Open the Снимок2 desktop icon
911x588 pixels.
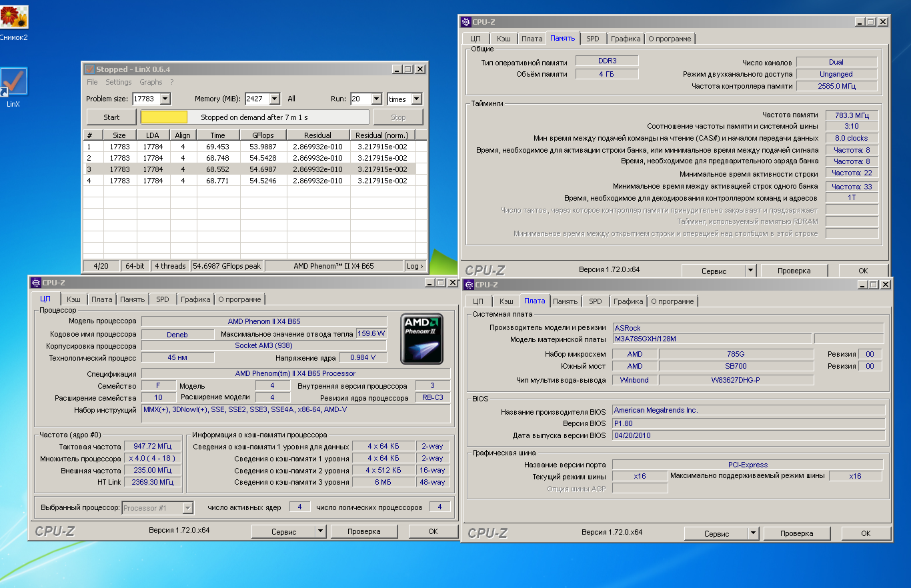tap(14, 17)
